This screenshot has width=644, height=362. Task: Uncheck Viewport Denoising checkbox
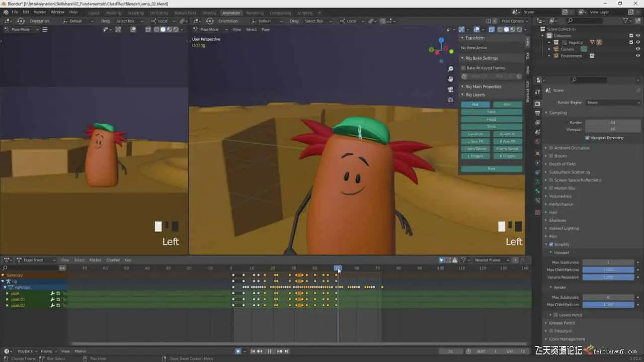587,138
